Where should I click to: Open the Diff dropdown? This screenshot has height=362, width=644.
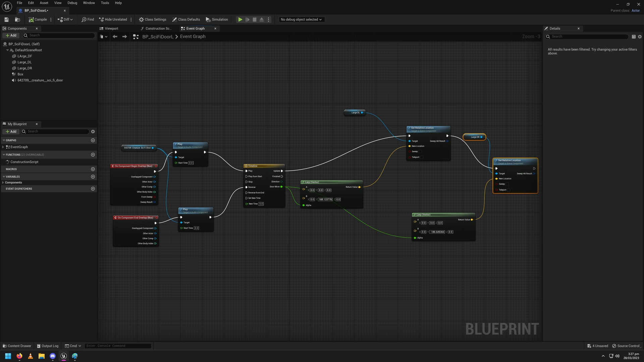click(x=71, y=19)
